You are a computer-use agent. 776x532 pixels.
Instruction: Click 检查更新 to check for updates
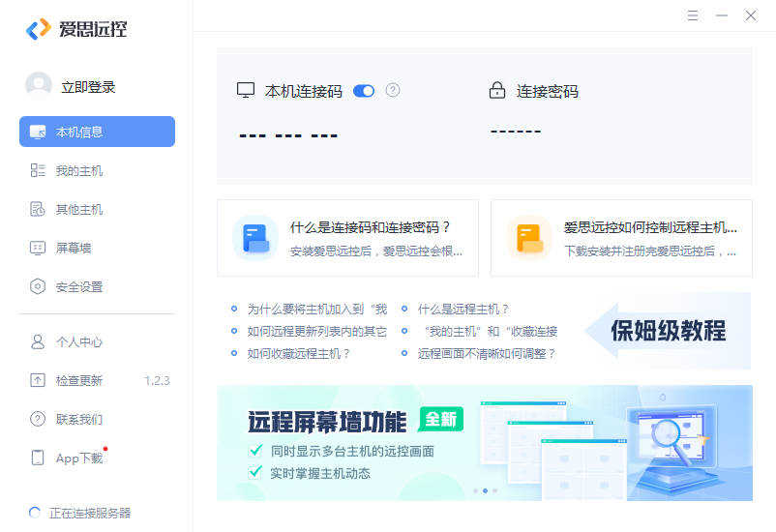[79, 380]
